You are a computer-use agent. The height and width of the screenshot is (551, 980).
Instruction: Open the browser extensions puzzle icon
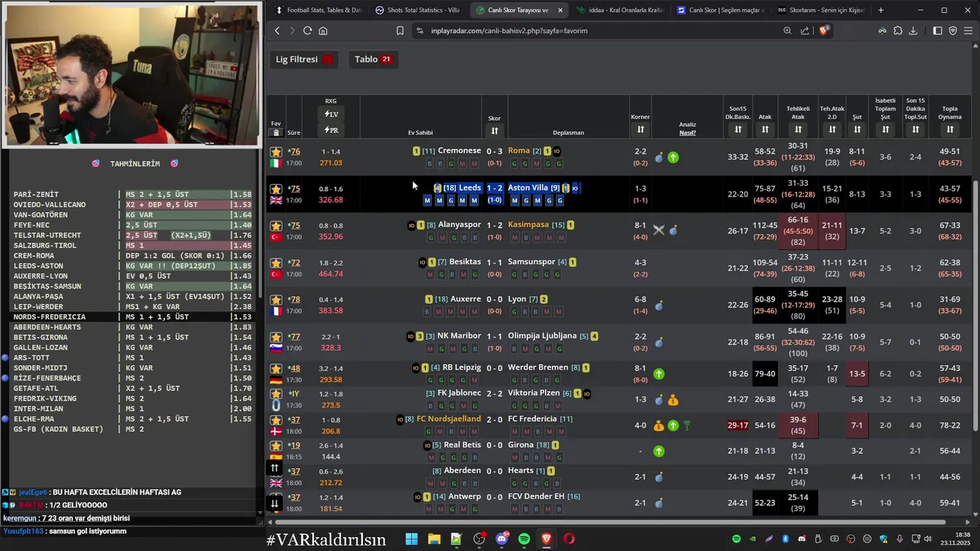click(x=898, y=31)
